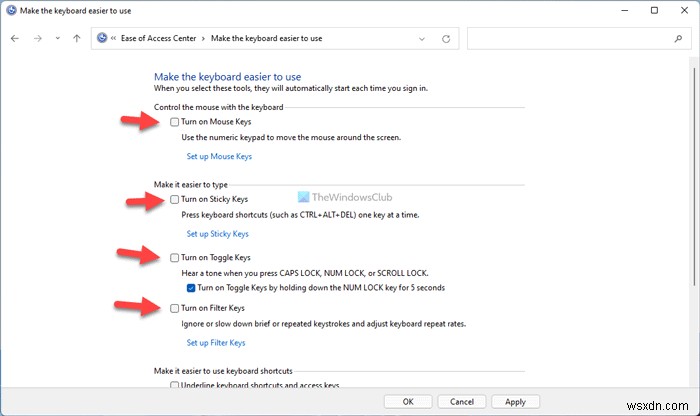Viewport: 700px width, 416px height.
Task: Click the search magnifier icon
Action: pos(678,39)
